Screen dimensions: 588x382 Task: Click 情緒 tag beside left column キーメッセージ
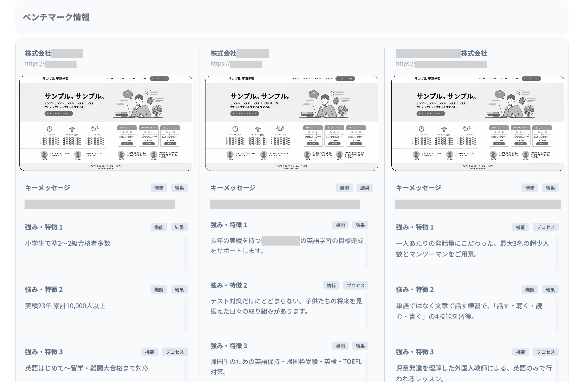pos(159,188)
